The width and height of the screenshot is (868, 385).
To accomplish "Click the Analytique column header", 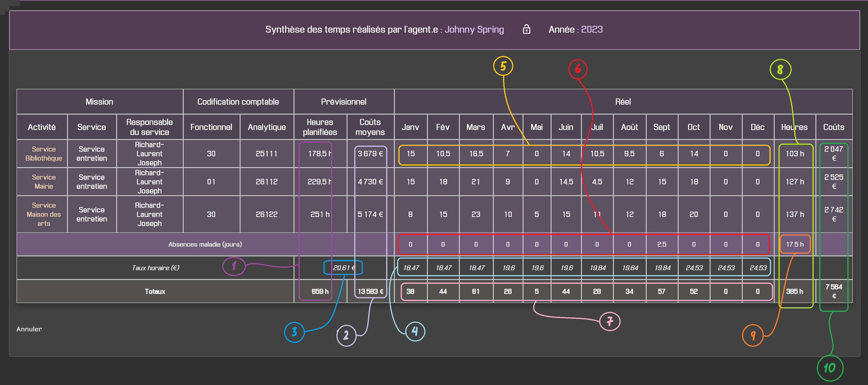I will (x=267, y=127).
